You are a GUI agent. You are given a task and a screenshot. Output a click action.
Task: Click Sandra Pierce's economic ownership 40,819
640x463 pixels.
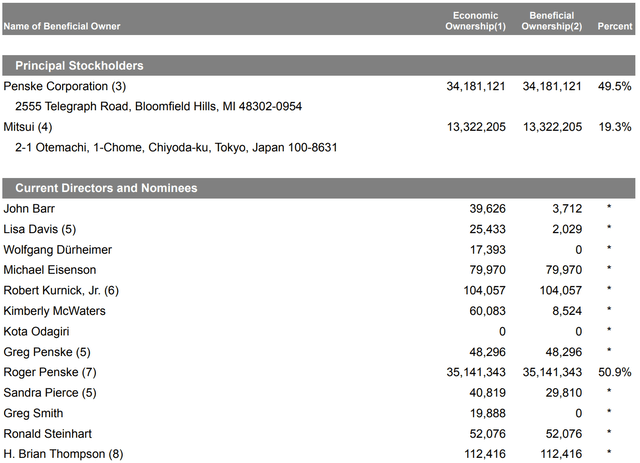[x=487, y=392]
